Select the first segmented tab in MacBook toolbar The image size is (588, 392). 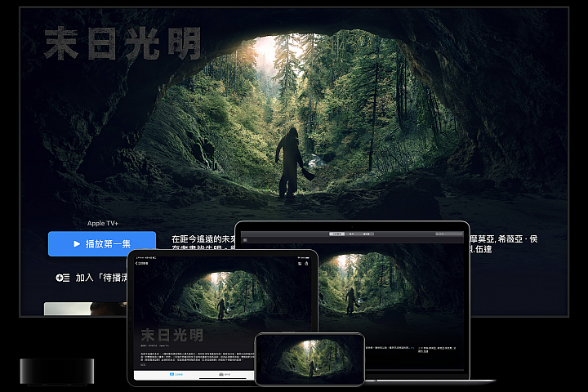coord(336,234)
